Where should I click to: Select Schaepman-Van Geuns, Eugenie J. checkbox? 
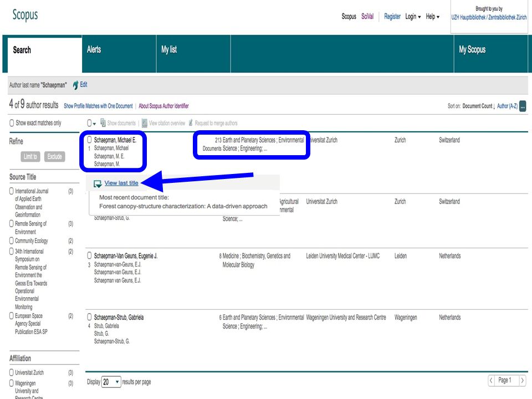[x=89, y=255]
